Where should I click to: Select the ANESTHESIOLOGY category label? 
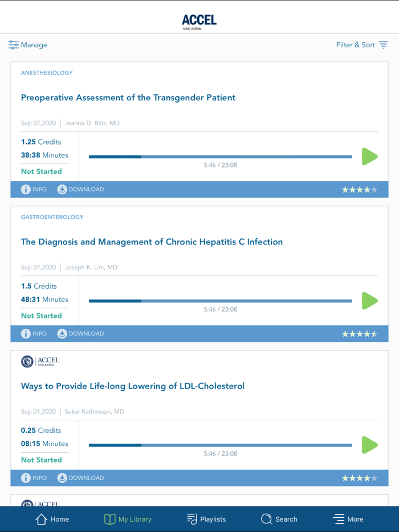coord(46,72)
